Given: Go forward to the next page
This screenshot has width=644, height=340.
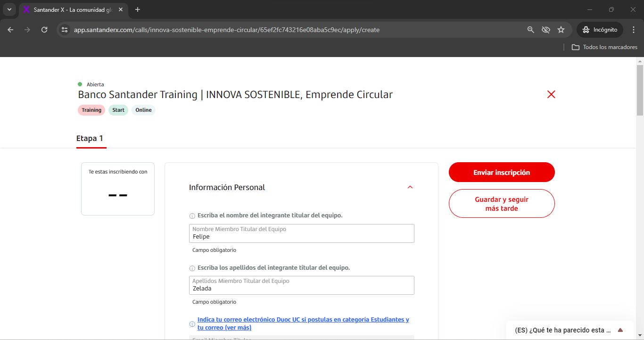Looking at the screenshot, I should pos(27,30).
